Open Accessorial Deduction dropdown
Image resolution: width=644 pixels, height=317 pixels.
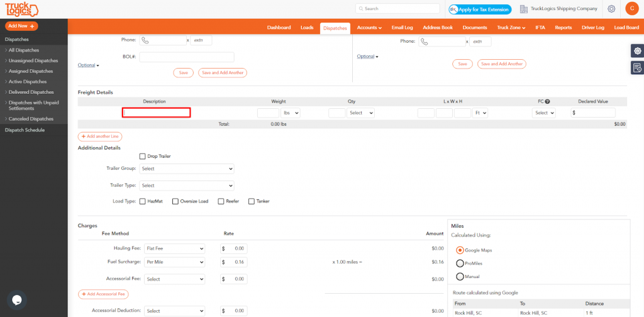tap(174, 311)
